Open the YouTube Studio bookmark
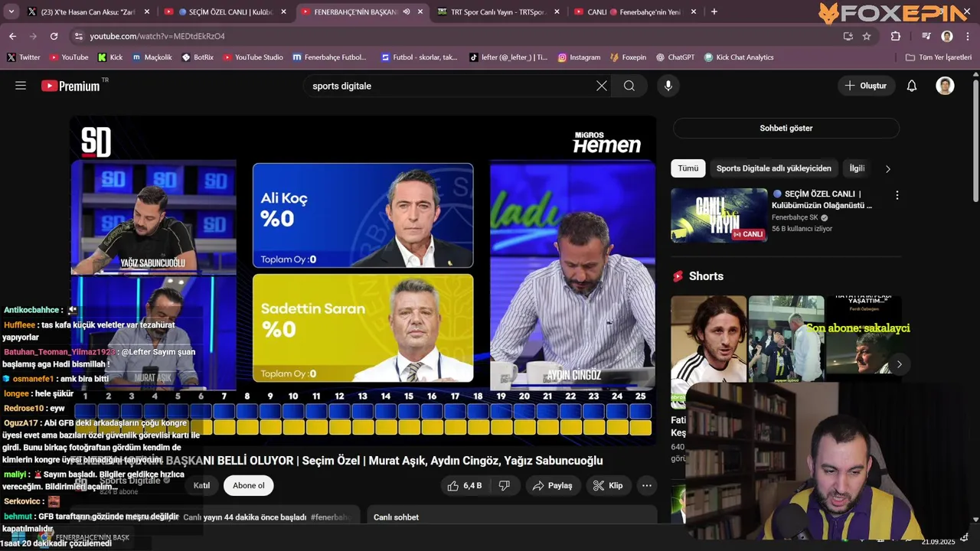Screen dimensions: 980x551 point(253,57)
